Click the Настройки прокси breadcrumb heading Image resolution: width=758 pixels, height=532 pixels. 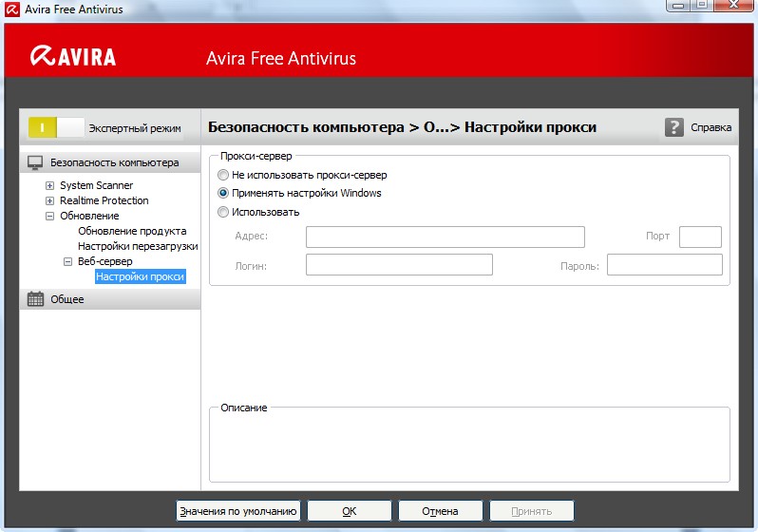tap(530, 126)
